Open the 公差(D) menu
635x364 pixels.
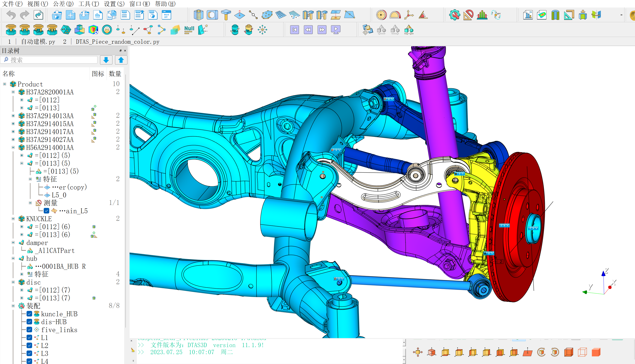click(63, 4)
